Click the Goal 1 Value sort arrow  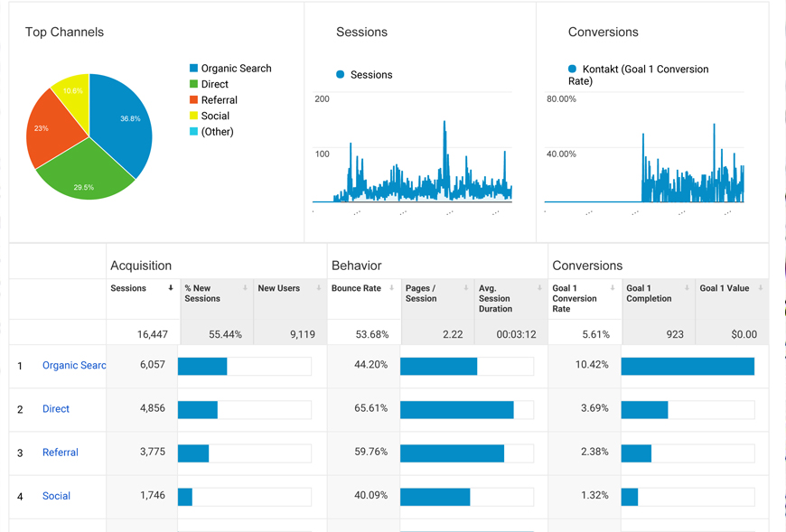[x=761, y=288]
